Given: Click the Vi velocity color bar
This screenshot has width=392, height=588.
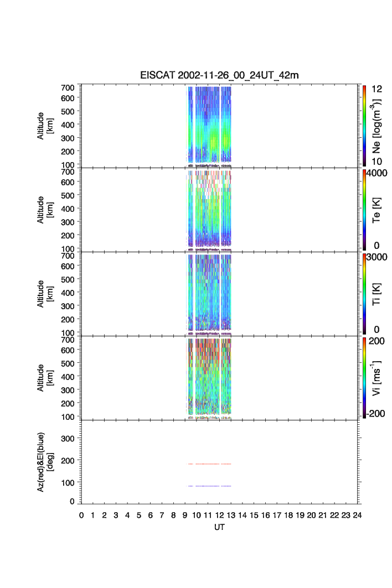Looking at the screenshot, I should (x=364, y=378).
